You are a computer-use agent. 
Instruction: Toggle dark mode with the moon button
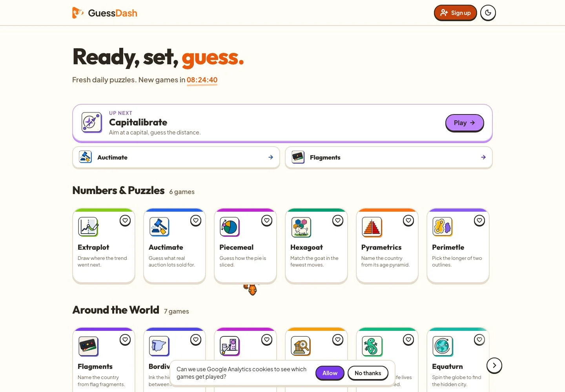488,13
